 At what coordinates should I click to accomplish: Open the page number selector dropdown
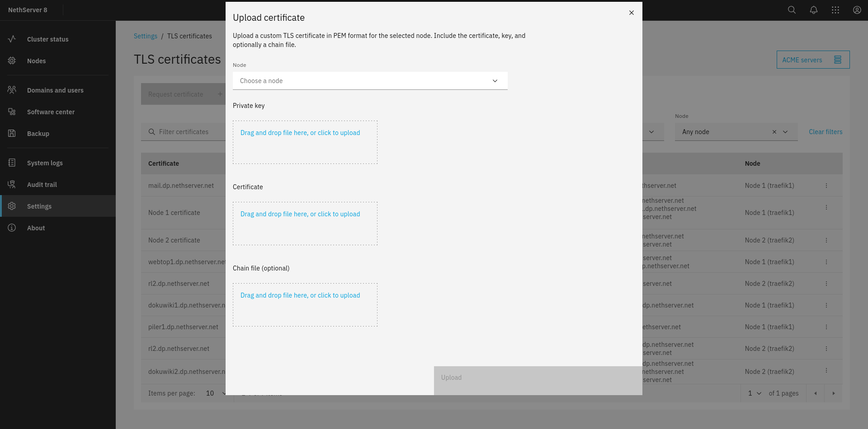click(755, 393)
